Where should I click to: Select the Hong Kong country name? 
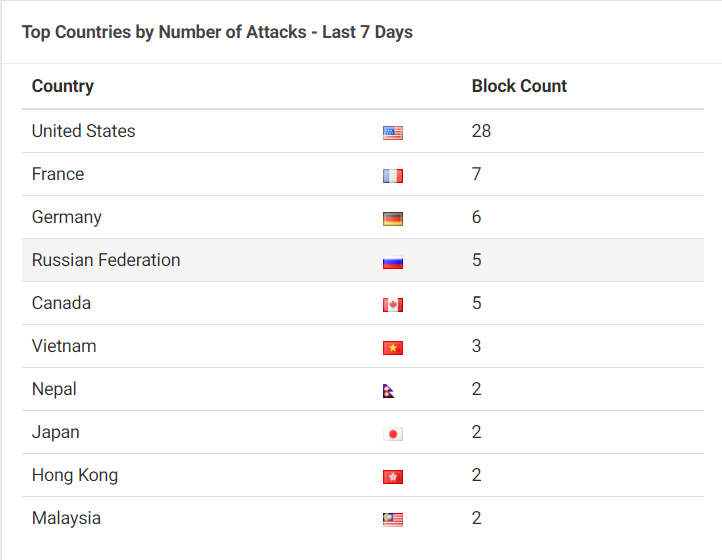75,475
